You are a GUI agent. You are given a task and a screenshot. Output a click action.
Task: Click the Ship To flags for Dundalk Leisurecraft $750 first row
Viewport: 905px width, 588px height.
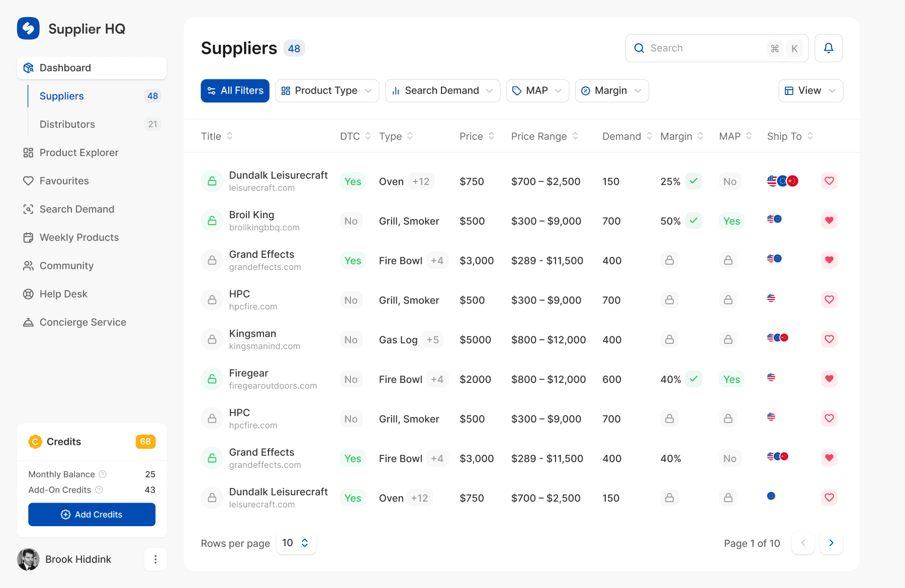point(783,181)
